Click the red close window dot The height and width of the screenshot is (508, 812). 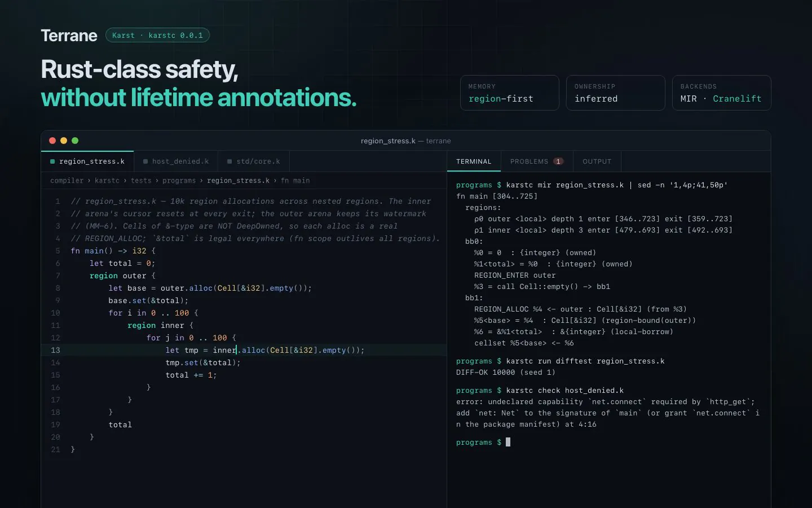click(x=52, y=141)
